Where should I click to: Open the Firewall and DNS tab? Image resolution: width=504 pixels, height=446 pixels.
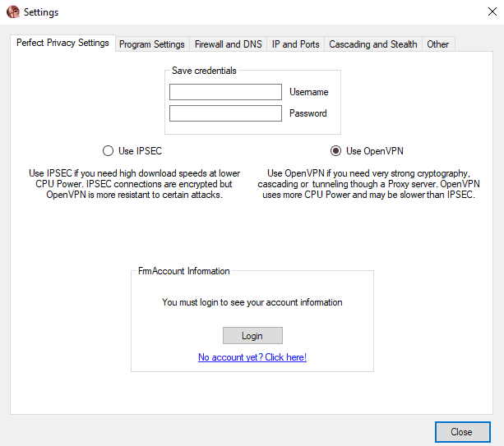coord(228,44)
